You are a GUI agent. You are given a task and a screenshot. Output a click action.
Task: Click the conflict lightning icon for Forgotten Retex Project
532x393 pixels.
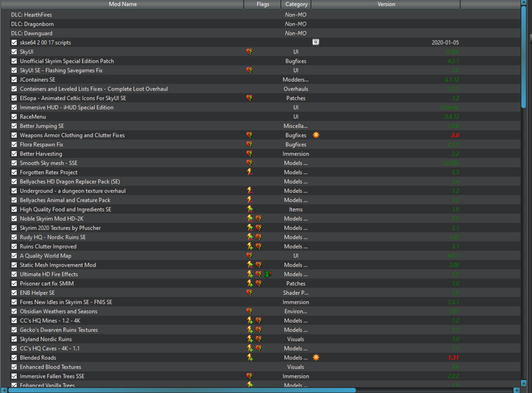pyautogui.click(x=249, y=172)
